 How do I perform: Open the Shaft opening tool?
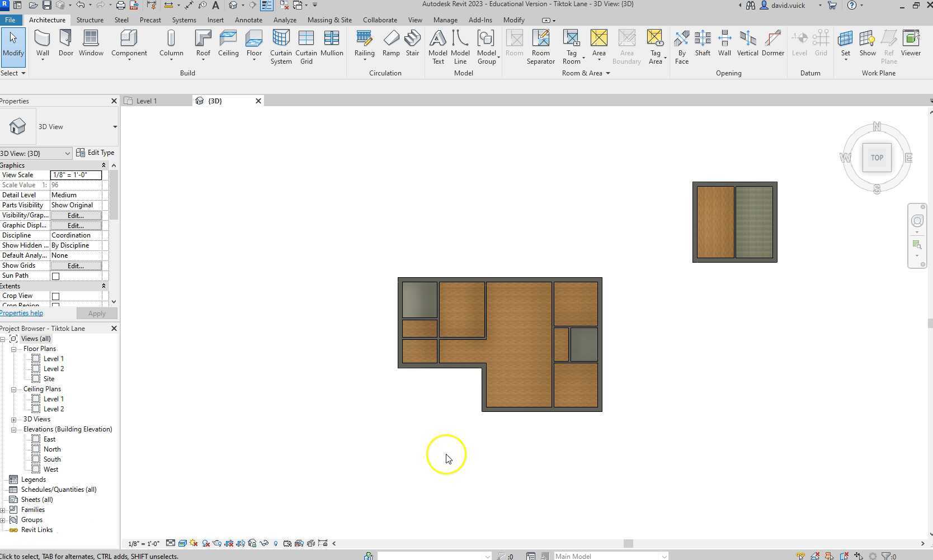click(x=703, y=45)
